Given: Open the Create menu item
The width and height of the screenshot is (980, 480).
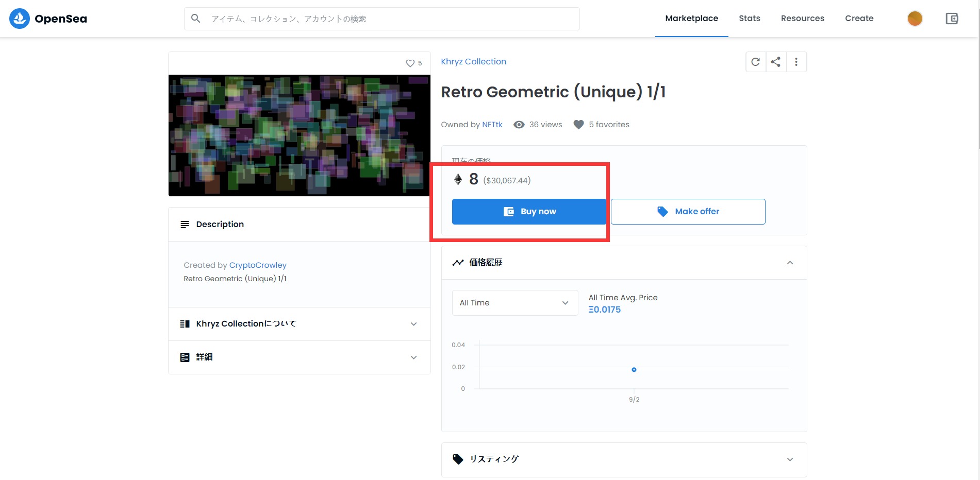Looking at the screenshot, I should point(859,19).
